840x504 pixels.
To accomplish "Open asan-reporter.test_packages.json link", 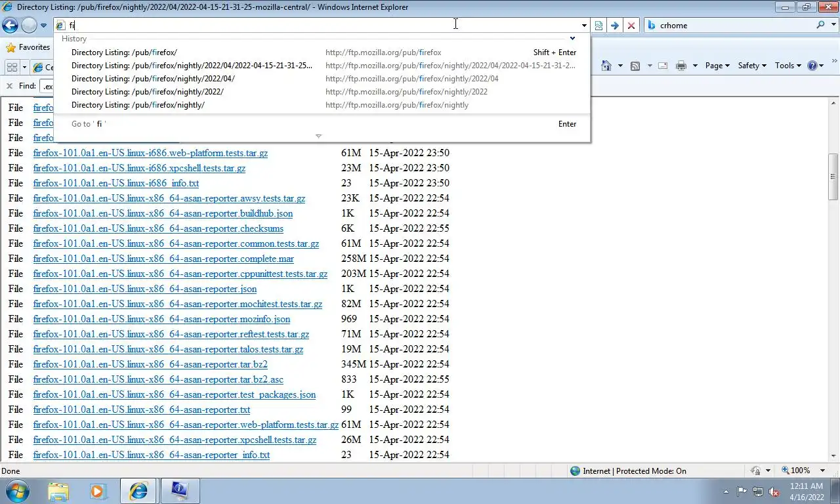I will point(175,394).
